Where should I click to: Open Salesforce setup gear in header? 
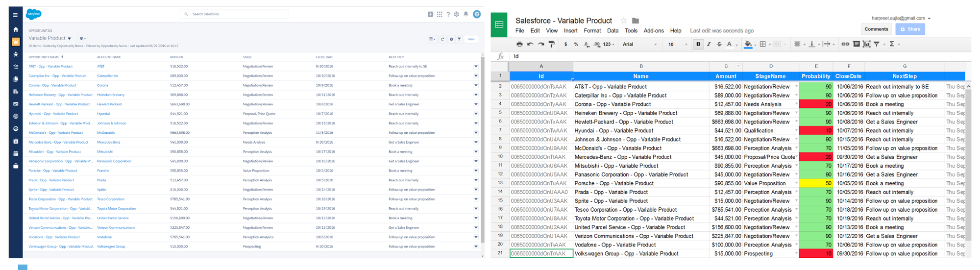457,14
